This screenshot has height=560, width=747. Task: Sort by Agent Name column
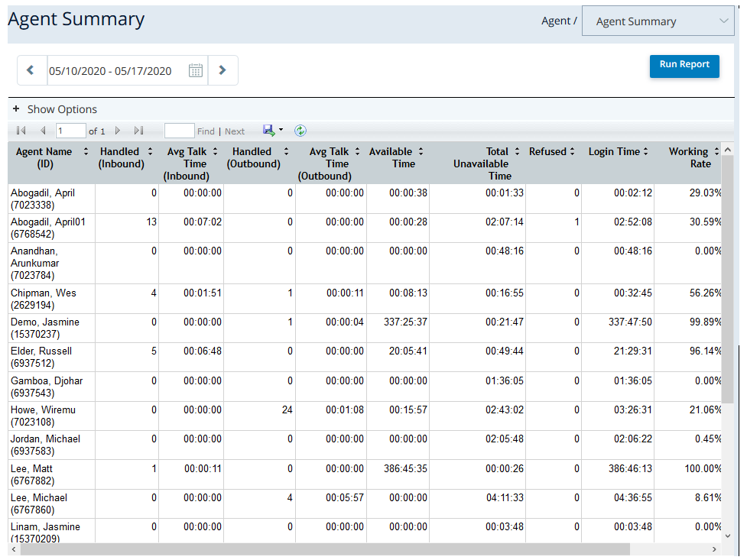[x=86, y=151]
